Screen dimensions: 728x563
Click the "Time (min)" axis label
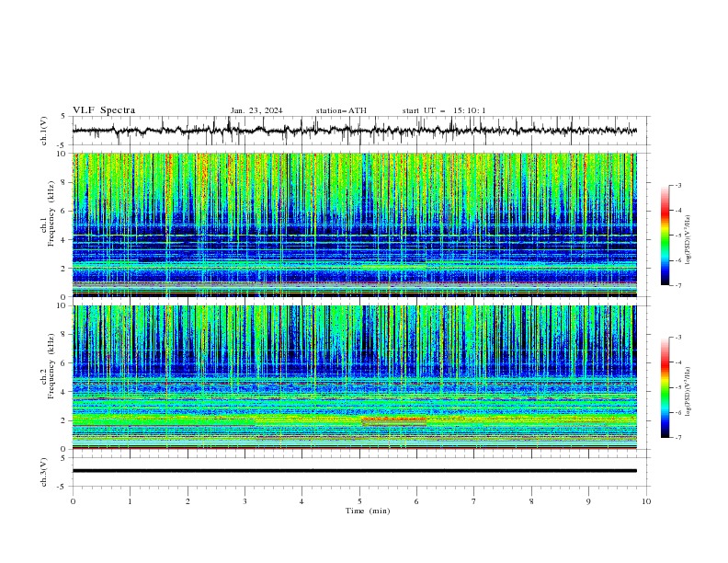pos(368,511)
